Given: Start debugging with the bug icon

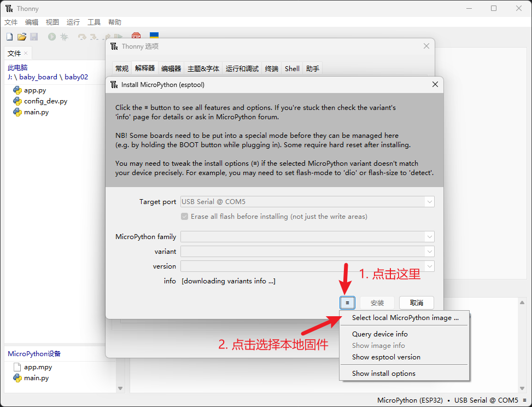Looking at the screenshot, I should 64,37.
